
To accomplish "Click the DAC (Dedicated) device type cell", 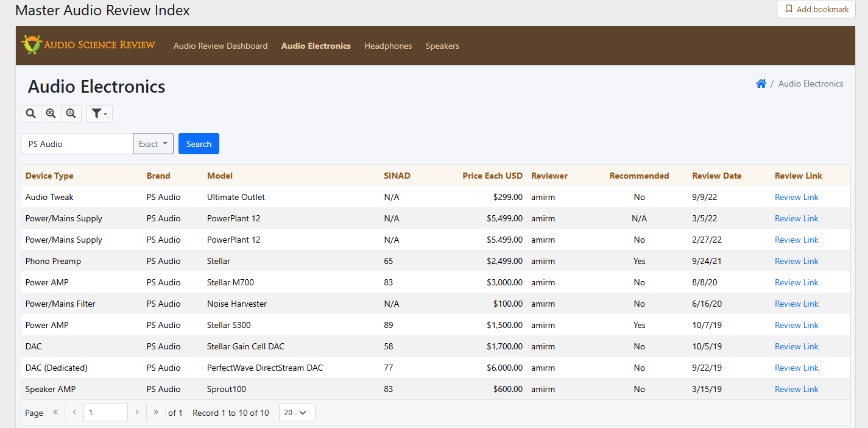I will pos(57,368).
